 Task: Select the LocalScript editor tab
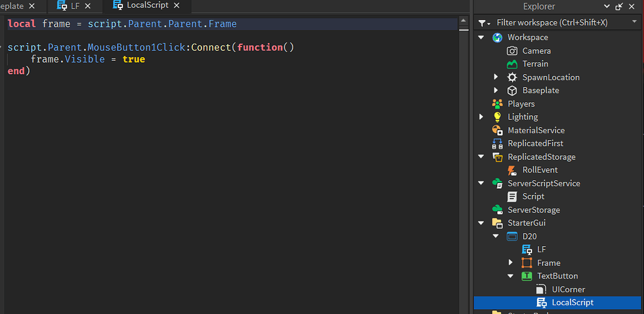coord(147,6)
